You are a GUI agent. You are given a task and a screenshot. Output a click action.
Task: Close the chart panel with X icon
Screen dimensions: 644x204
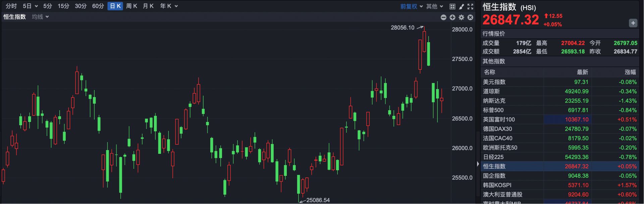point(470,17)
